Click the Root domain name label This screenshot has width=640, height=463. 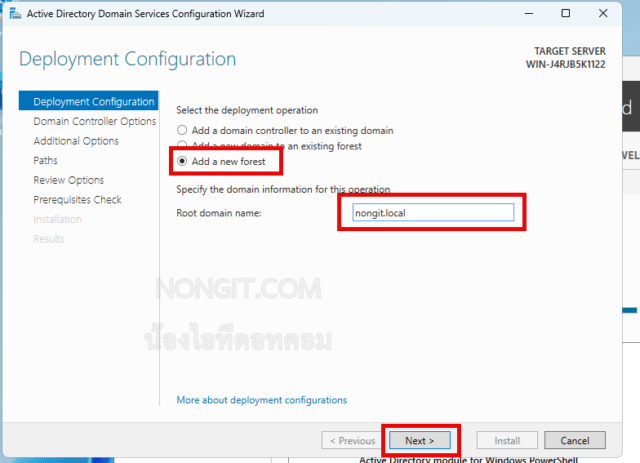(219, 213)
